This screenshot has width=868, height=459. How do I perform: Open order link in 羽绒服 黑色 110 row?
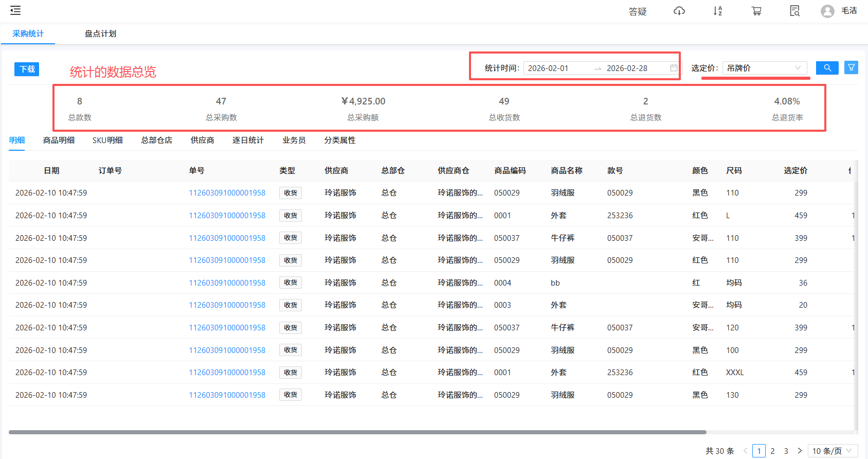[227, 193]
